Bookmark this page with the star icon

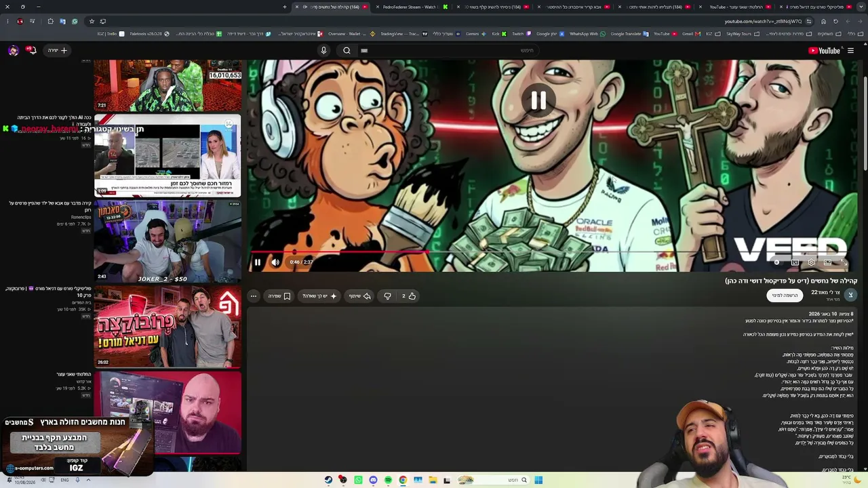point(92,22)
